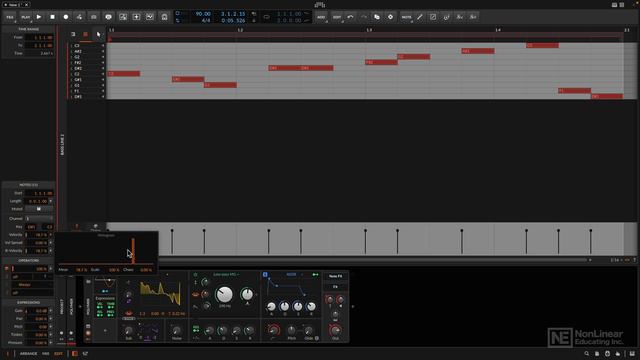Open the EDIT menu in the toolbar
Viewport: 640px width, 360px height.
337,17
